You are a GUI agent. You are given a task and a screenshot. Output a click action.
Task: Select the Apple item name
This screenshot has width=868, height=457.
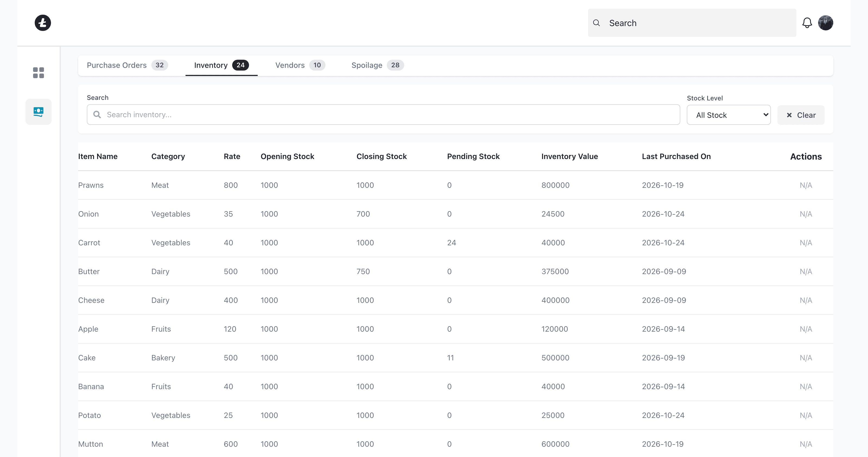(x=88, y=329)
